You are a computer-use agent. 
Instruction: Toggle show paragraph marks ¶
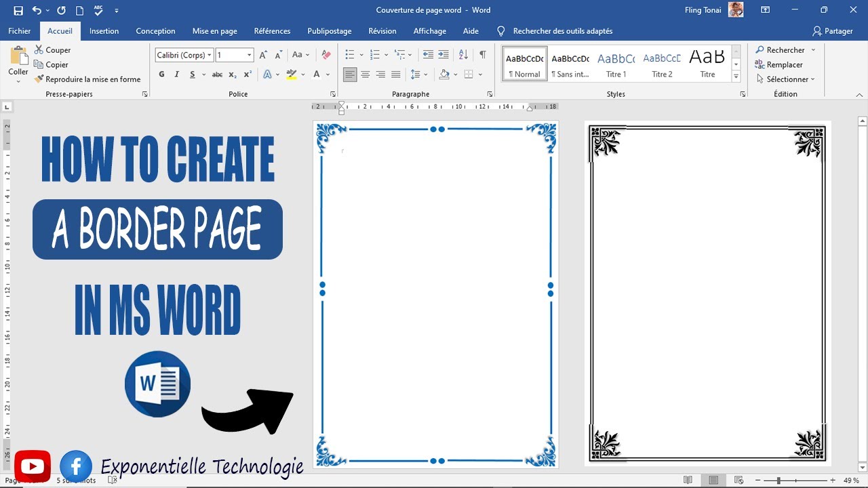[x=483, y=55]
